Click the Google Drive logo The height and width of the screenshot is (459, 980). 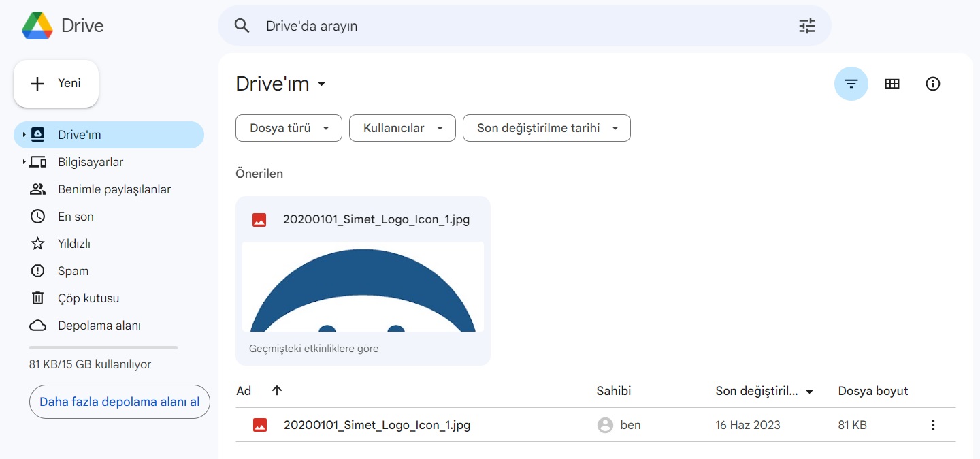click(x=37, y=26)
